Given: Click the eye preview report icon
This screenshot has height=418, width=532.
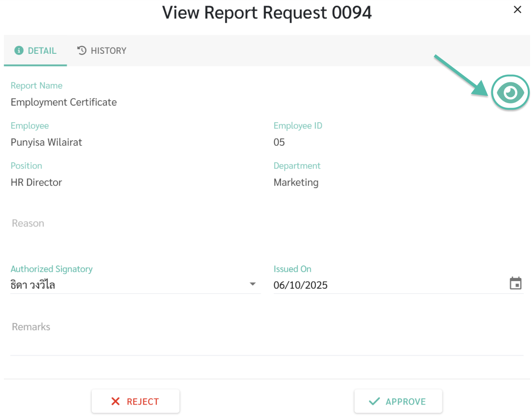Looking at the screenshot, I should pyautogui.click(x=510, y=92).
